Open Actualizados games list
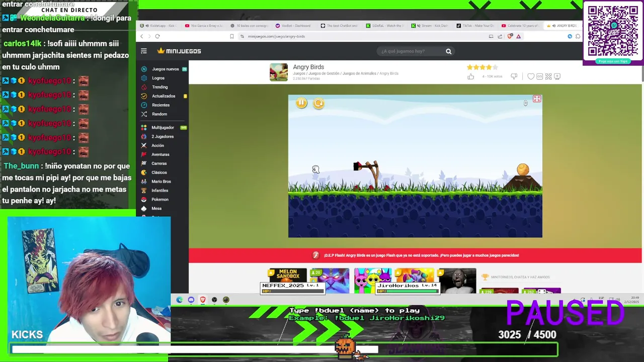The height and width of the screenshot is (362, 644). 164,96
